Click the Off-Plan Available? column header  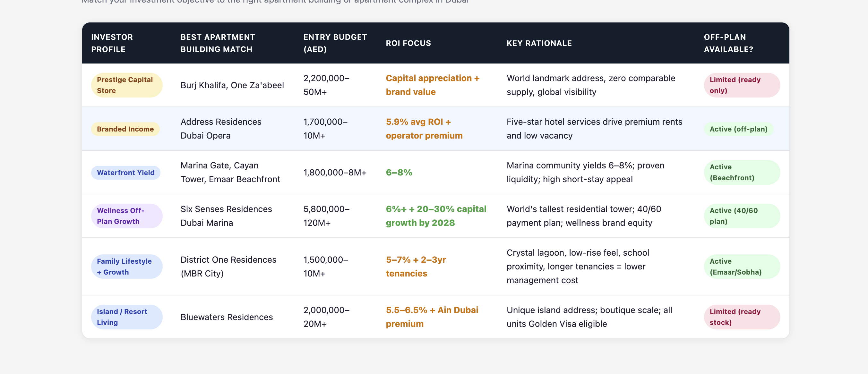[x=728, y=43]
